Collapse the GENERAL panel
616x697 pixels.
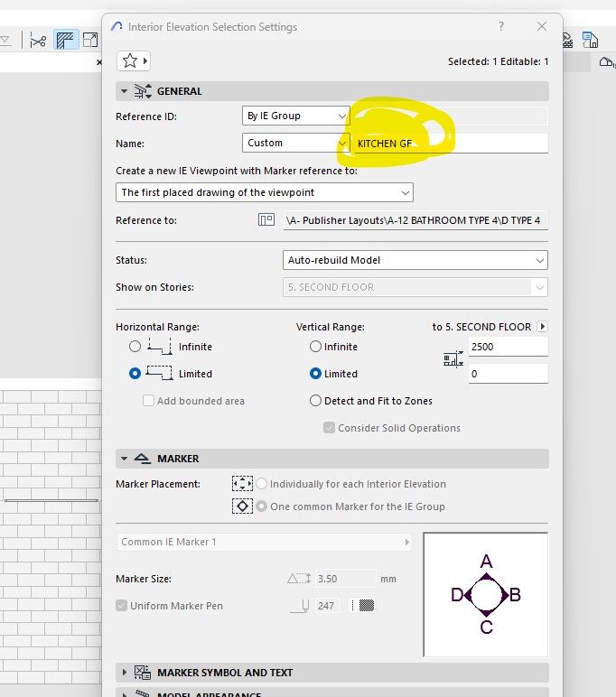[x=124, y=91]
